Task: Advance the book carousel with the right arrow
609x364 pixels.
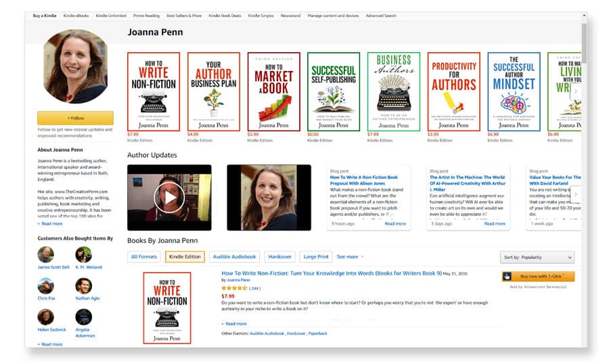Action: click(x=576, y=91)
